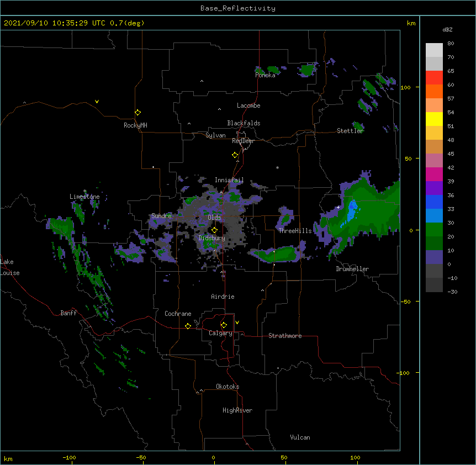Click the ThreeHills label
This screenshot has width=476, height=465.
pyautogui.click(x=295, y=231)
